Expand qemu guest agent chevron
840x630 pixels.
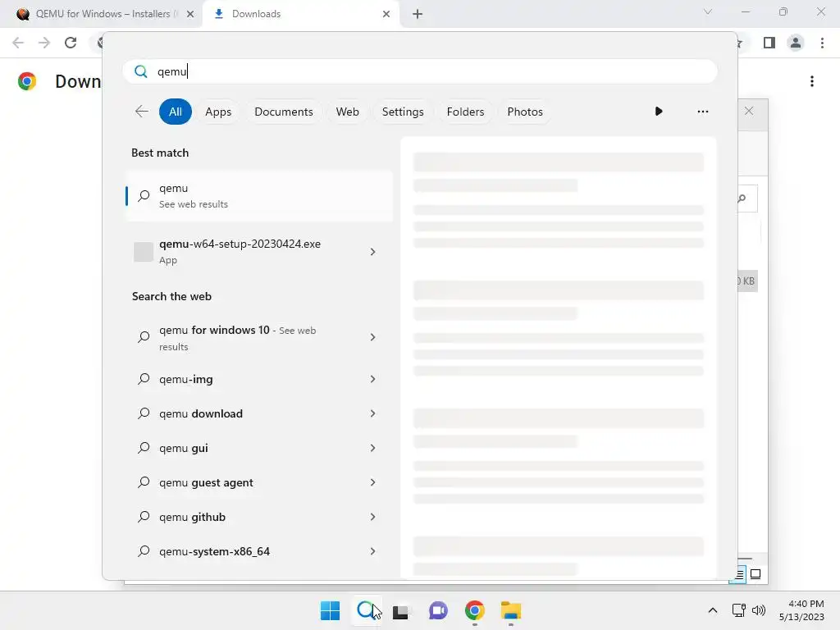click(x=373, y=482)
